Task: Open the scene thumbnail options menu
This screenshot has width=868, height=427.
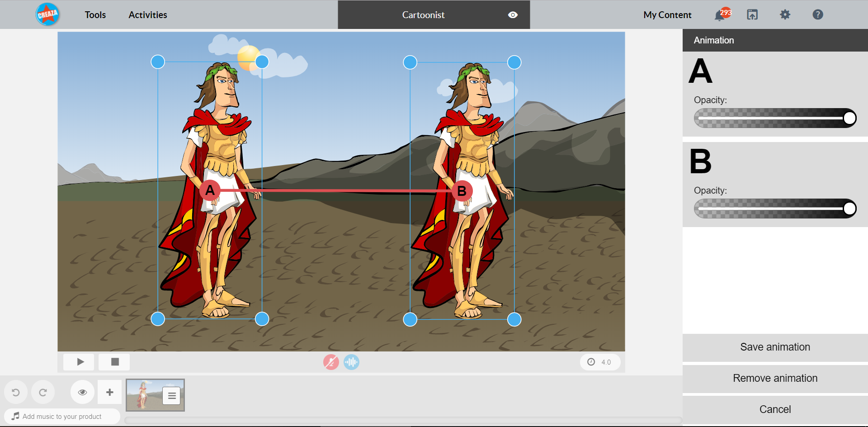Action: (172, 396)
